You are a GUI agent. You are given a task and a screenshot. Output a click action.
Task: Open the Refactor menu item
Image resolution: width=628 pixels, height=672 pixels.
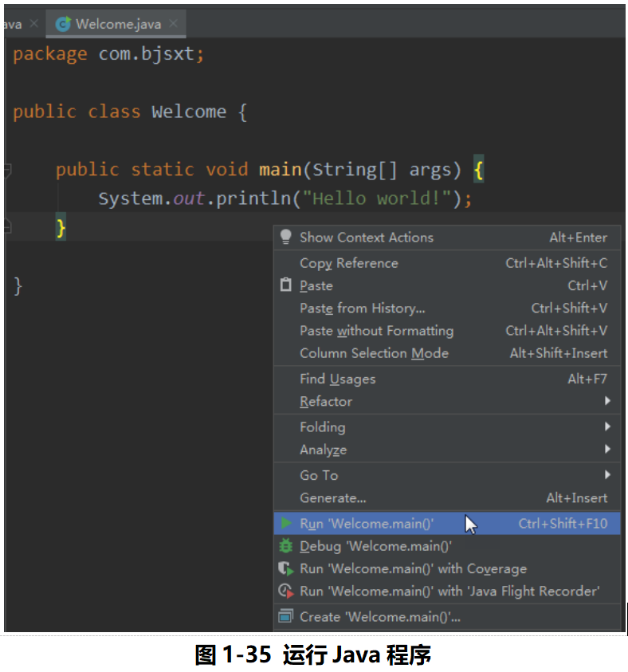tap(447, 401)
